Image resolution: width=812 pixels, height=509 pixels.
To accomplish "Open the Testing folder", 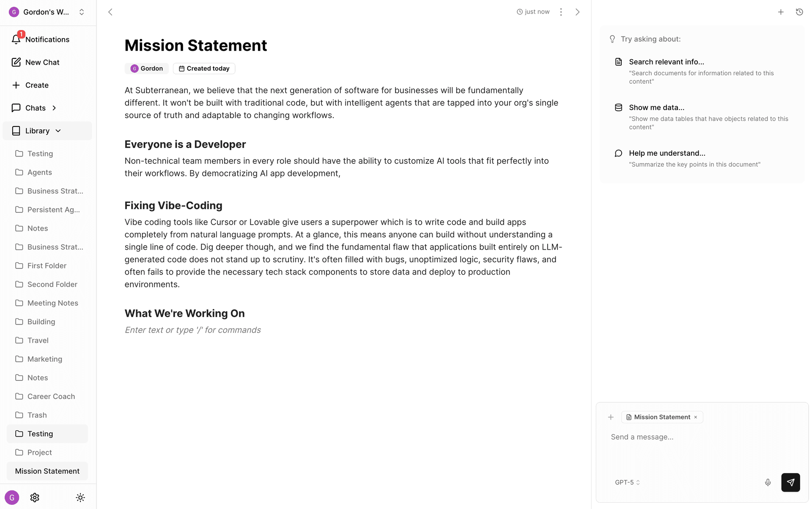I will pos(40,433).
